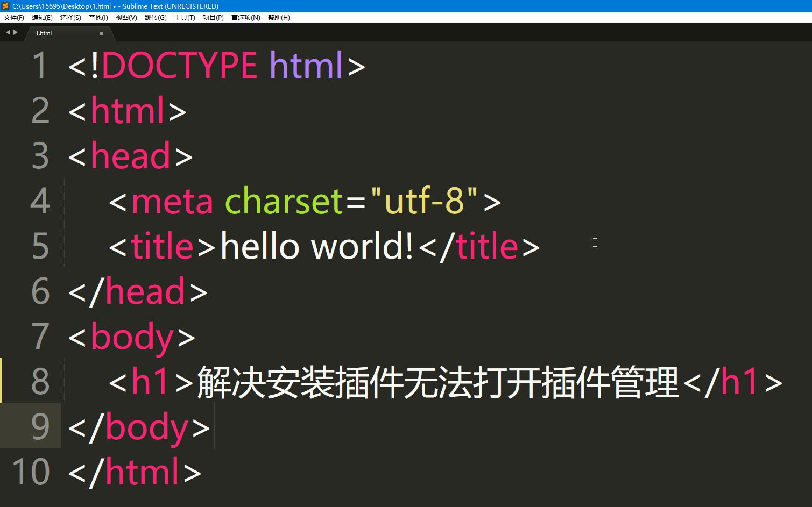Click line number 1 beside the DOCTYPE declaration
Viewport: 812px width, 507px height.
point(40,65)
